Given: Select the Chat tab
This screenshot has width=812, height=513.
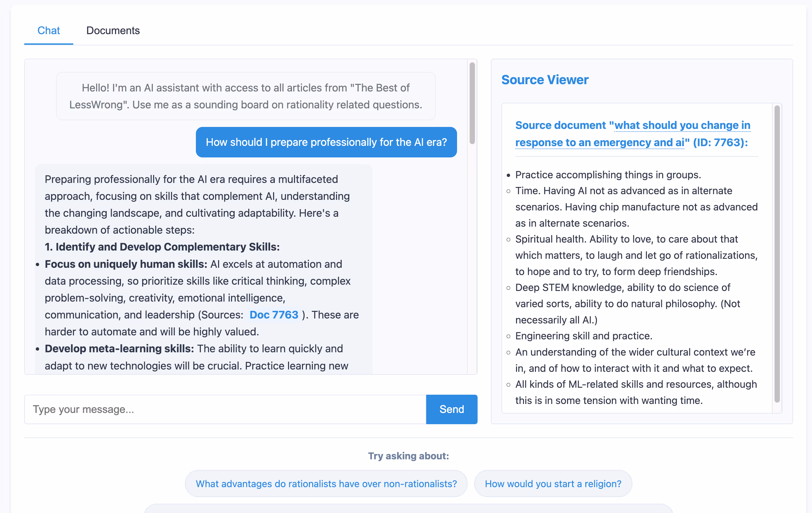Looking at the screenshot, I should pyautogui.click(x=49, y=31).
